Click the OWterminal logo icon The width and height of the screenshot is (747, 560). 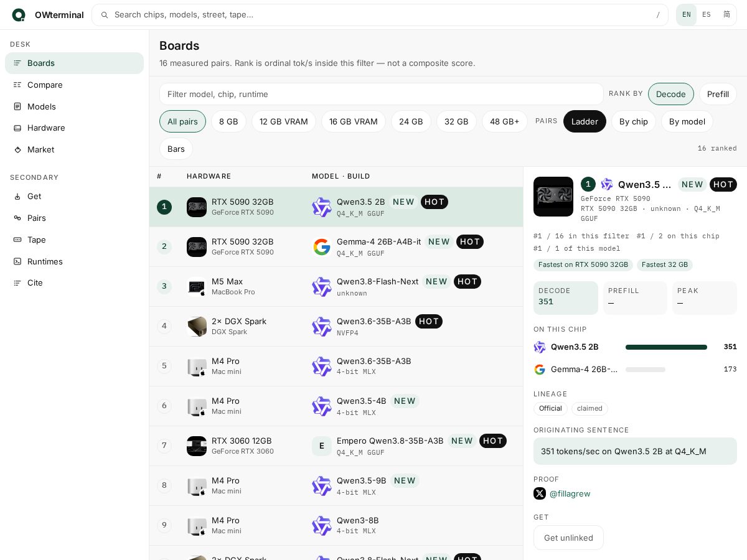(19, 15)
